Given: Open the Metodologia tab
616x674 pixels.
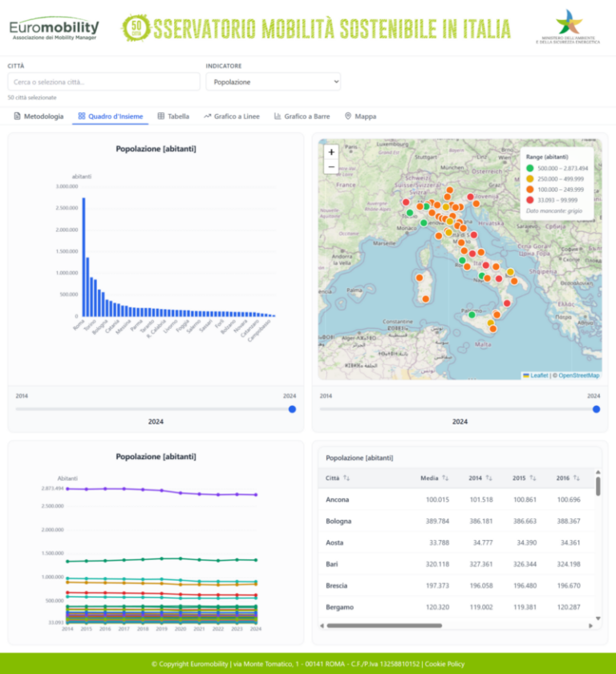Looking at the screenshot, I should 38,116.
